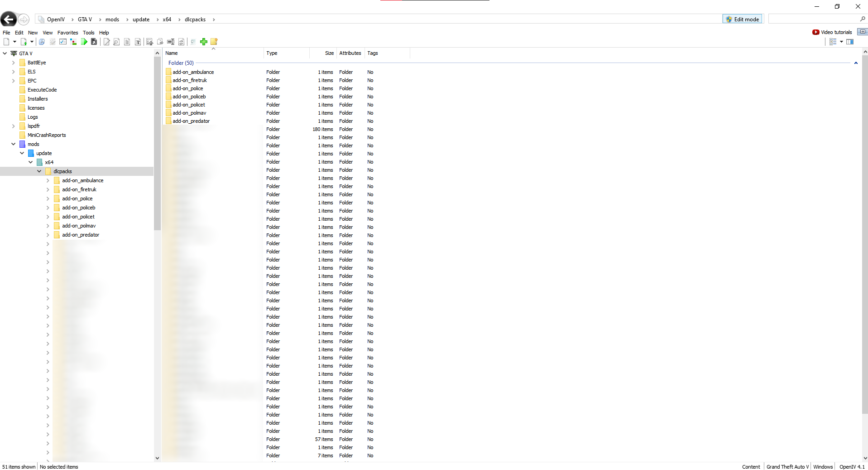This screenshot has width=868, height=470.
Task: Click the new folder toolbar icon
Action: [x=214, y=42]
